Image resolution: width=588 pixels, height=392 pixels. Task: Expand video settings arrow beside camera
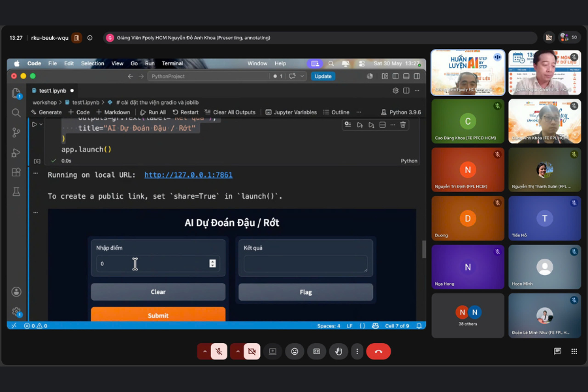click(x=238, y=351)
